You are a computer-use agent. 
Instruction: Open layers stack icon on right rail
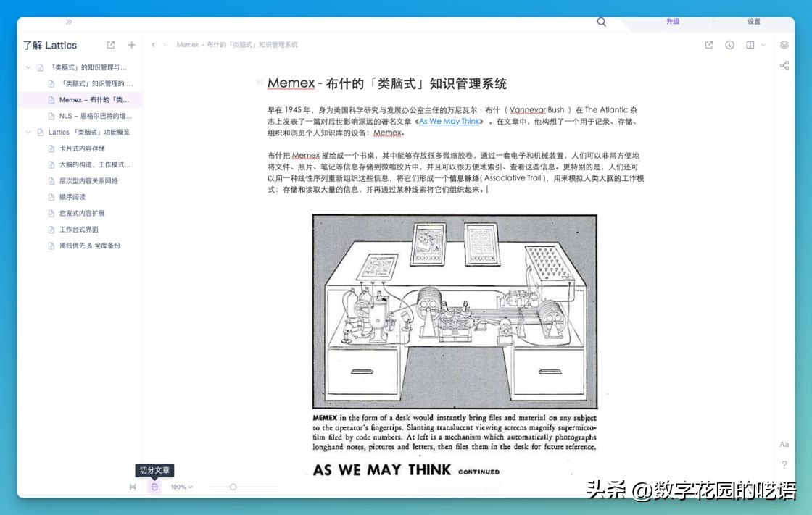(x=784, y=45)
